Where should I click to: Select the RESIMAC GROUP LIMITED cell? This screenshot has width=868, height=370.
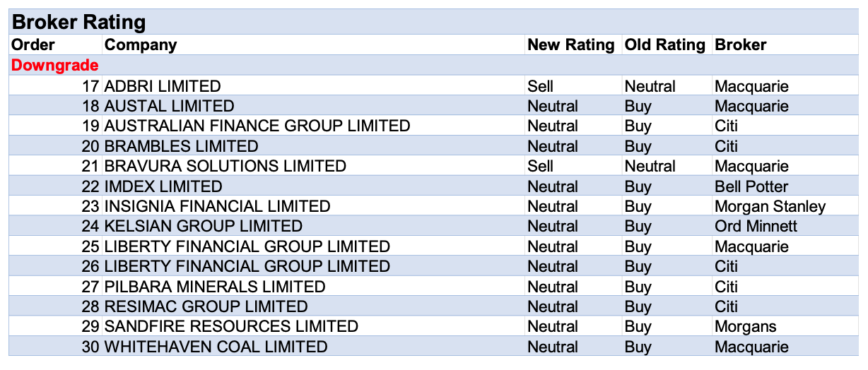[x=206, y=306]
